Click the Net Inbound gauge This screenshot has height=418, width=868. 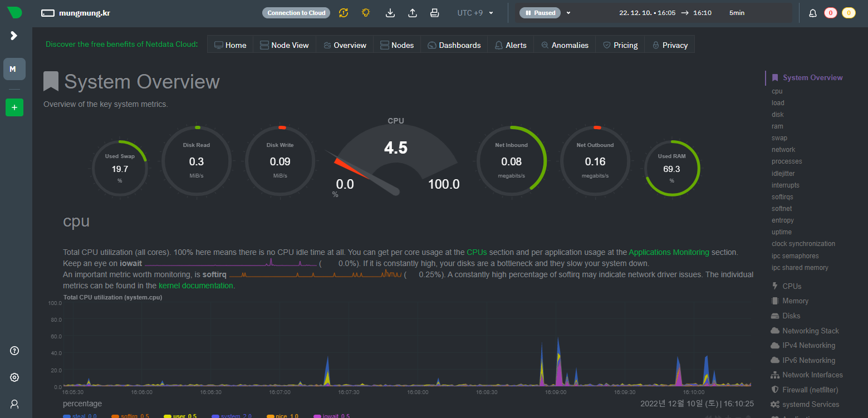tap(512, 161)
